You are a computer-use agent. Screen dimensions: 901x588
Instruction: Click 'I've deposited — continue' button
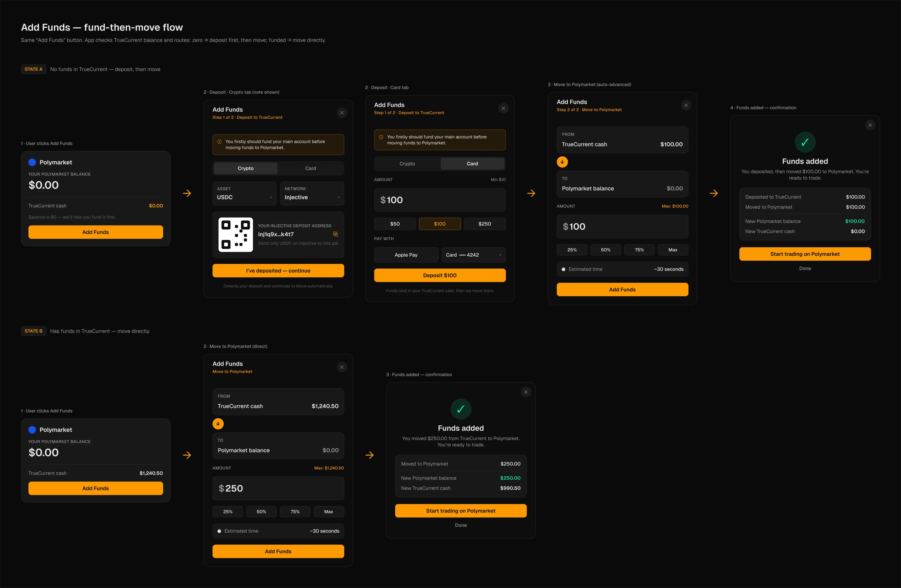(278, 271)
